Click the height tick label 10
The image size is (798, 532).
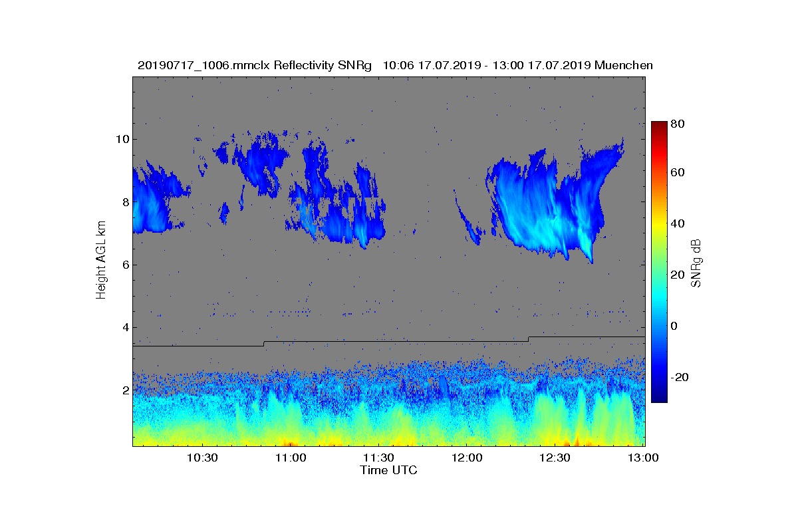[122, 139]
